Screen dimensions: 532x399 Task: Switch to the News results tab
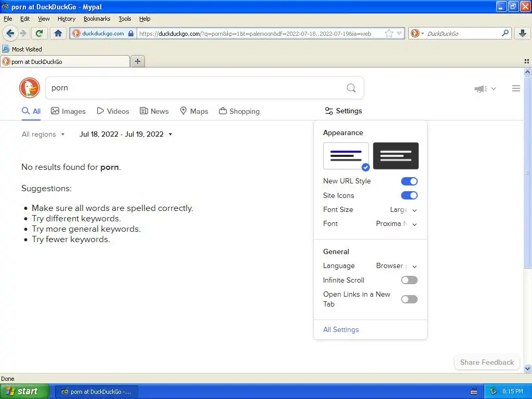154,111
